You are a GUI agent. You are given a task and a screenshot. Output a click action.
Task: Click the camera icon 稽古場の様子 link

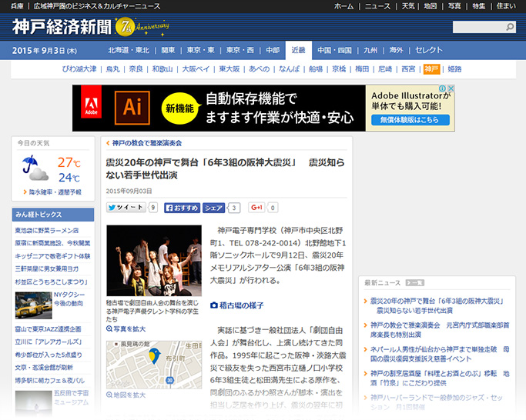237,305
